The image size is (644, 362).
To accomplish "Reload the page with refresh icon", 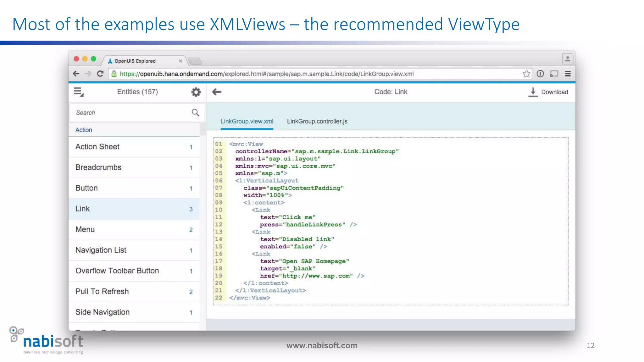I will 100,74.
